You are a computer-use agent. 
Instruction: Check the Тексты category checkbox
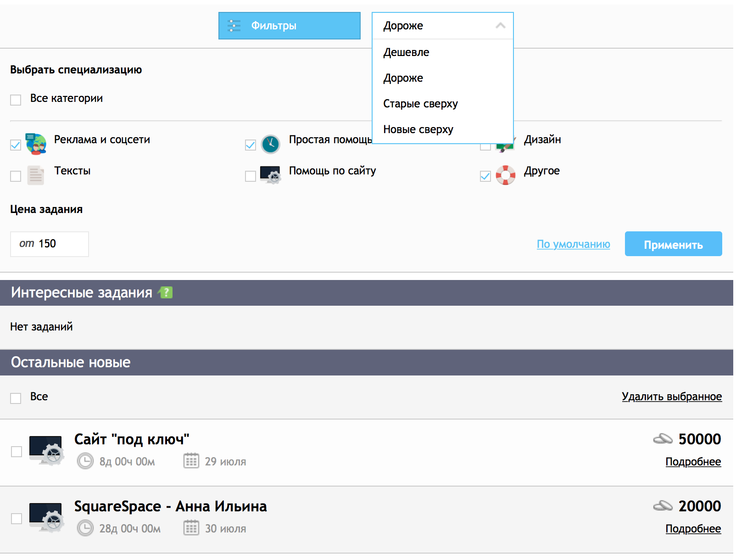click(x=16, y=176)
